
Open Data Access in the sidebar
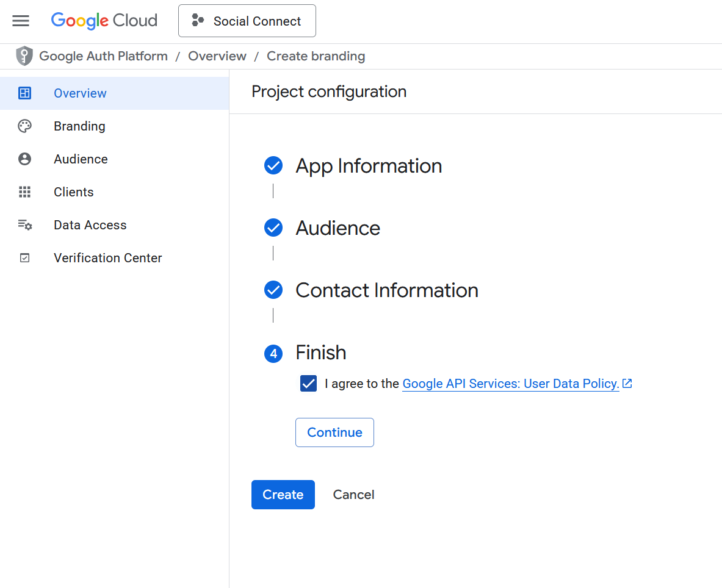(114, 225)
